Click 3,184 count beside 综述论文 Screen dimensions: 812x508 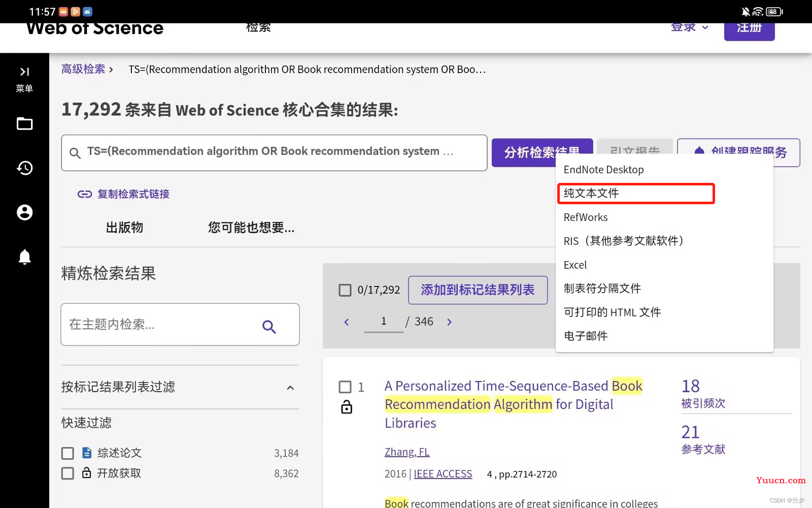click(286, 453)
